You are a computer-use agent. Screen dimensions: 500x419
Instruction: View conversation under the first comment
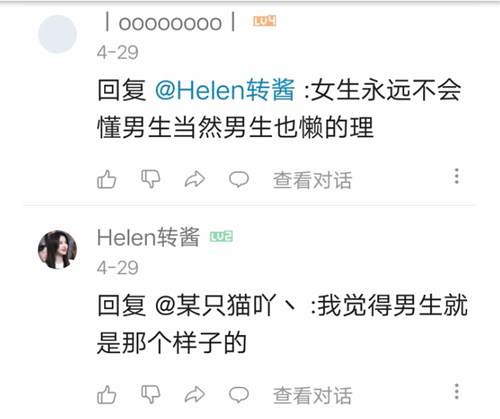[x=312, y=180]
